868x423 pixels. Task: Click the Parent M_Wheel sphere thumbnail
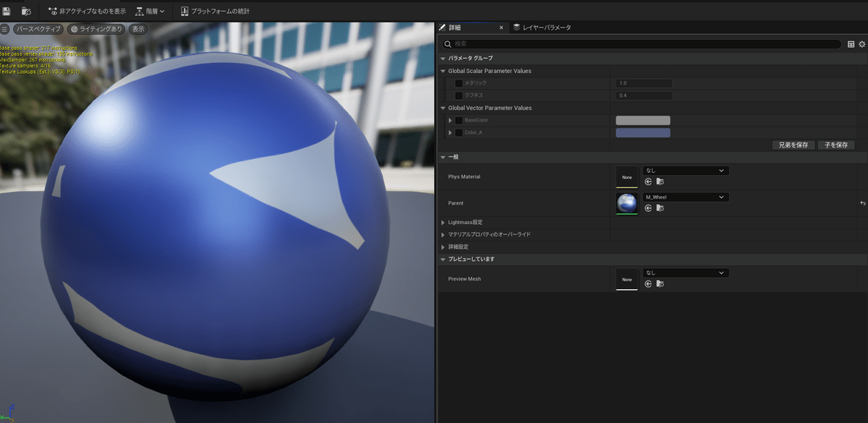click(627, 203)
